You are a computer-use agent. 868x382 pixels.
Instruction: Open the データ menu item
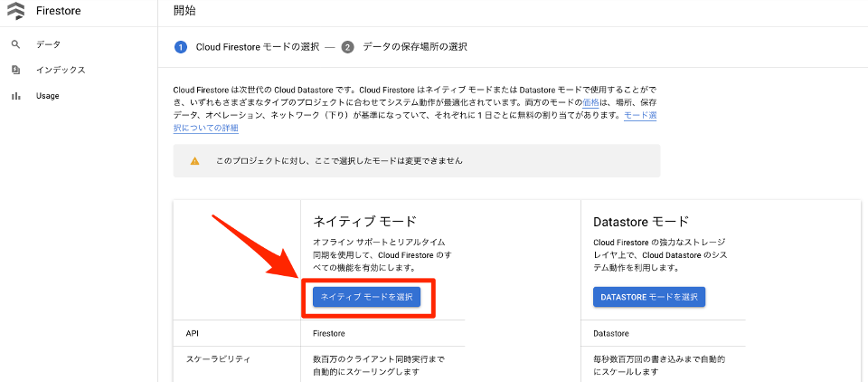point(48,44)
